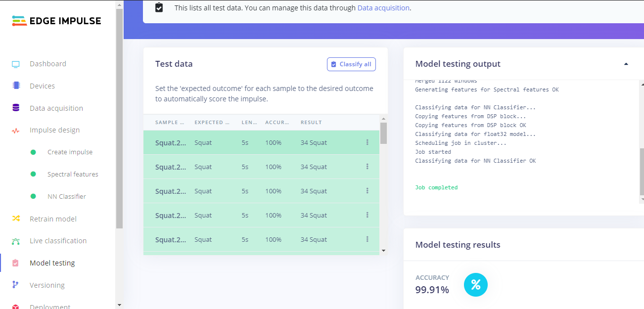The width and height of the screenshot is (644, 309).
Task: Open three-dot menu for third Squat sample
Action: click(x=367, y=191)
